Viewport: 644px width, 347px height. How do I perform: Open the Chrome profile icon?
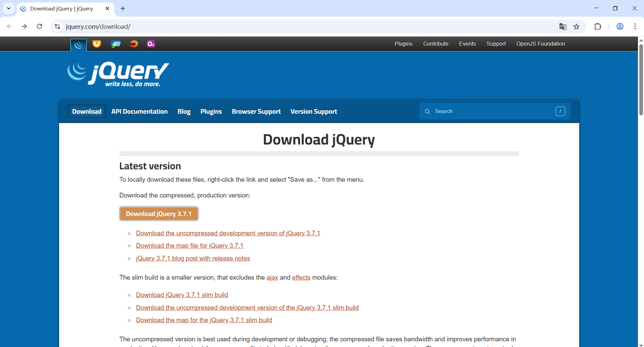620,26
